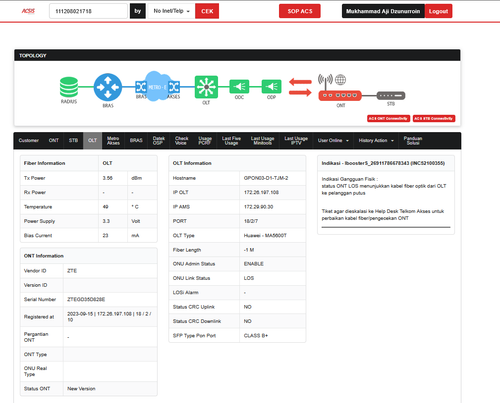Screen dimensions: 500x403
Task: Click the Logout button
Action: coord(438,11)
